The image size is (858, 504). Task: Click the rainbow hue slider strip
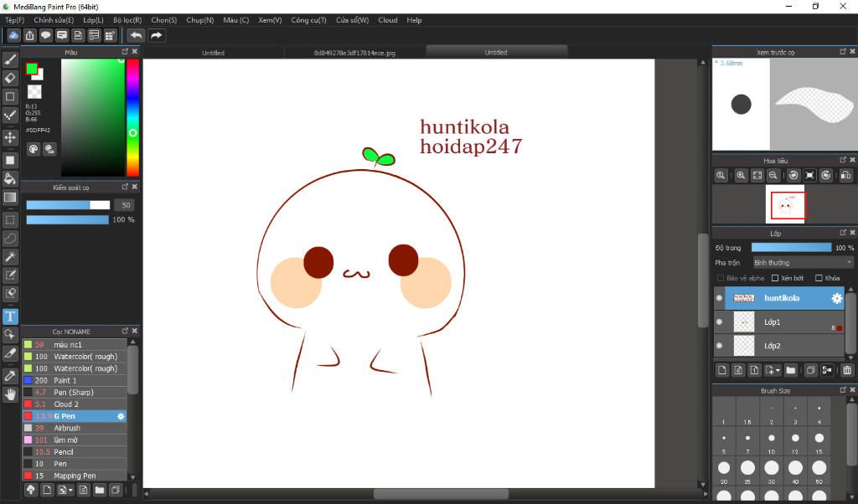tap(132, 117)
